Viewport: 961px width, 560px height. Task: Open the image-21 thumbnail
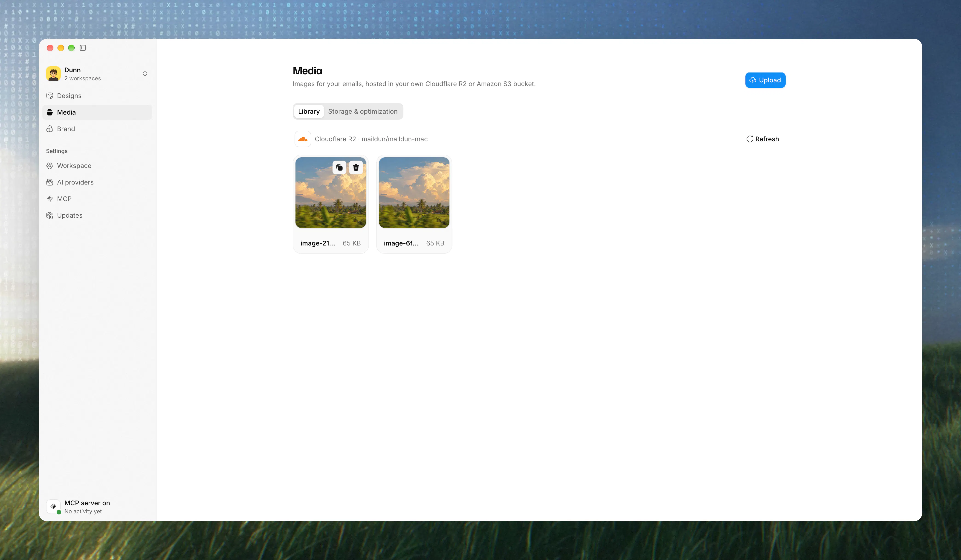click(331, 193)
